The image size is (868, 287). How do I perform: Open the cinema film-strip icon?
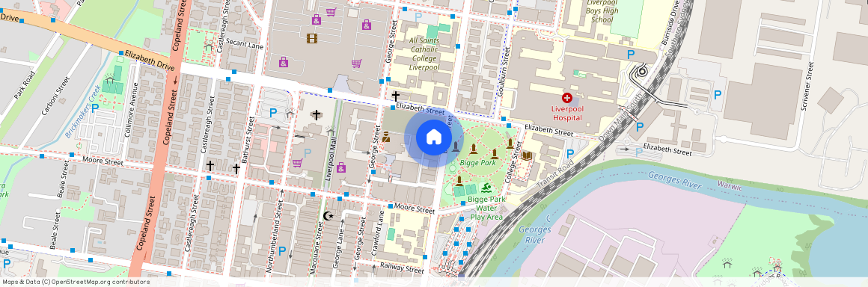click(312, 38)
